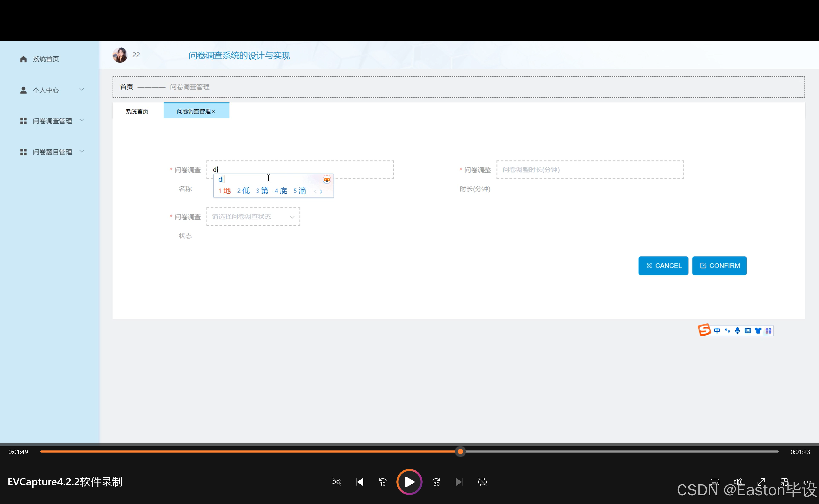Click the home icon beside 系统首页
The image size is (819, 504).
23,59
